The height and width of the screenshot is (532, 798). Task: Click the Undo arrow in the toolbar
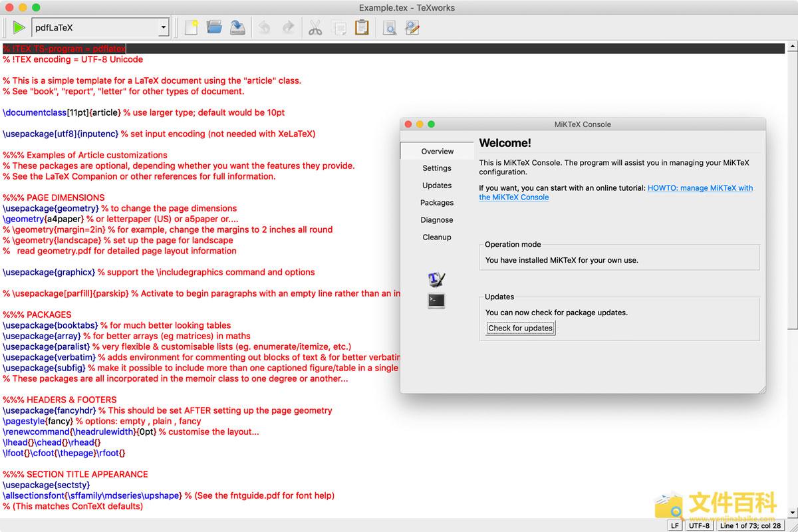264,27
